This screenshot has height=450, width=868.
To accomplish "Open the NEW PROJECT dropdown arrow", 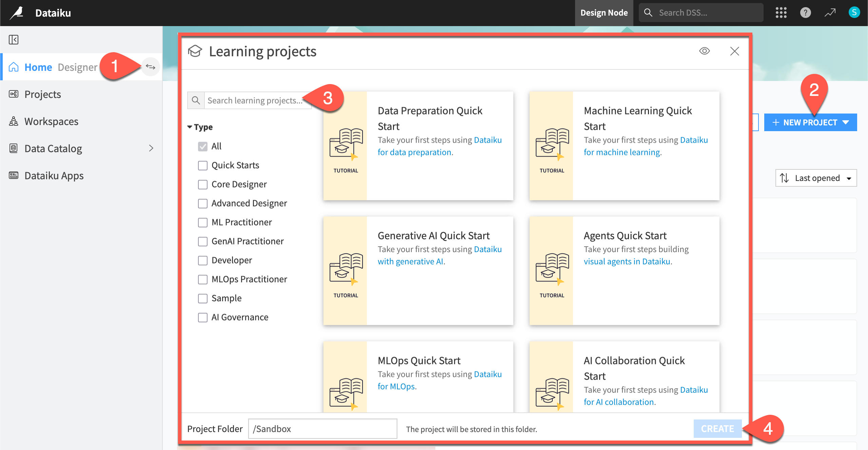I will pyautogui.click(x=846, y=122).
